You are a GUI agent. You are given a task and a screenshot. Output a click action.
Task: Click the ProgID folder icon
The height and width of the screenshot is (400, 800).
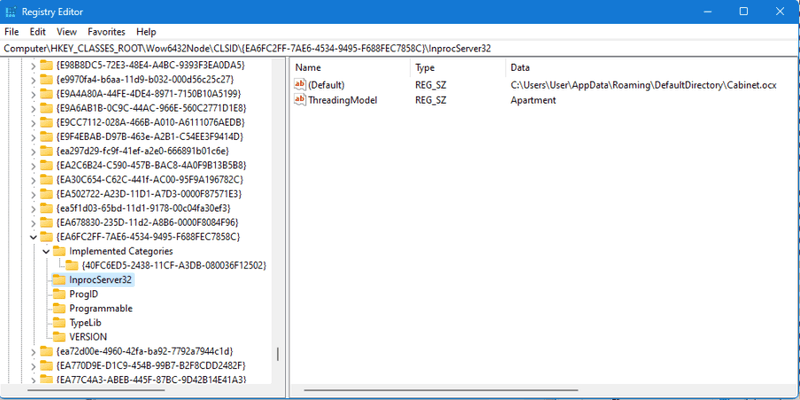(x=58, y=294)
